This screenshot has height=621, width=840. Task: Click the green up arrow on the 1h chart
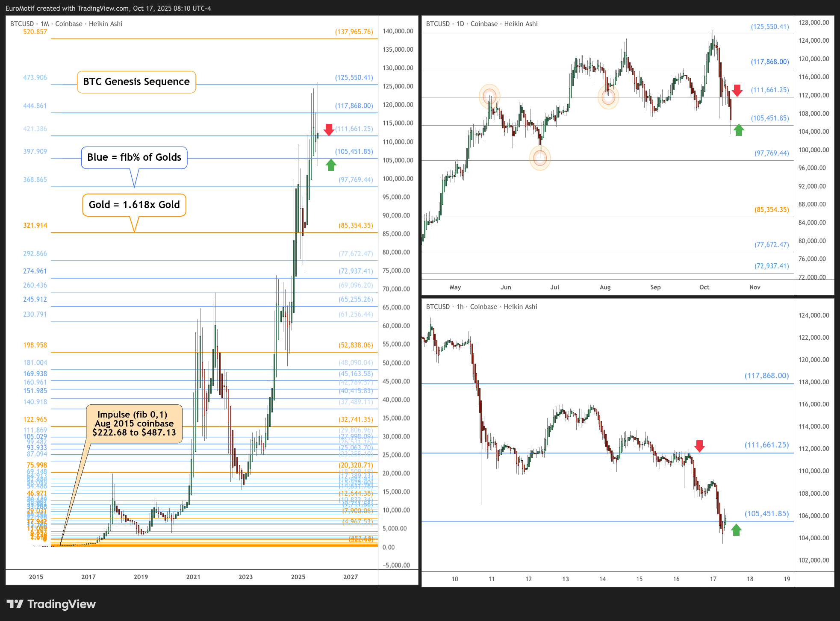pos(736,530)
